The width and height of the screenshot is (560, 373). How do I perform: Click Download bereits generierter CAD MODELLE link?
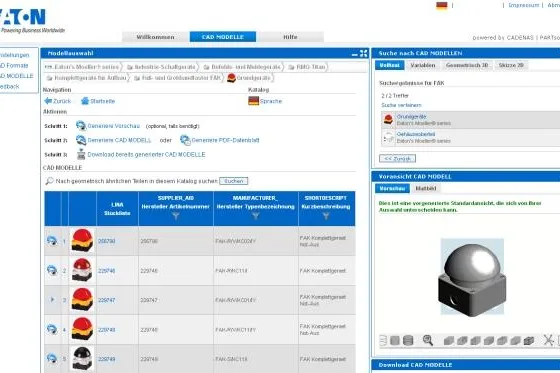tap(146, 154)
